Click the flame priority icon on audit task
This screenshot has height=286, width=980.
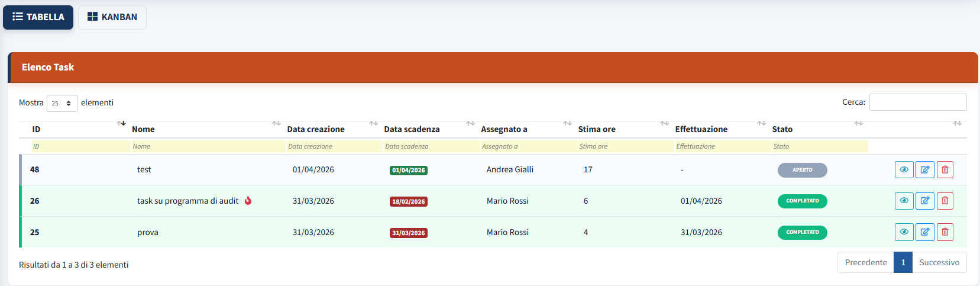click(x=248, y=201)
